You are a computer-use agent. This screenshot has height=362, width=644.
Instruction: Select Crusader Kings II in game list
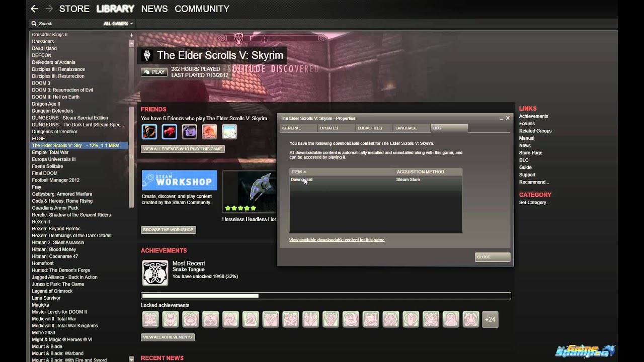click(x=50, y=35)
